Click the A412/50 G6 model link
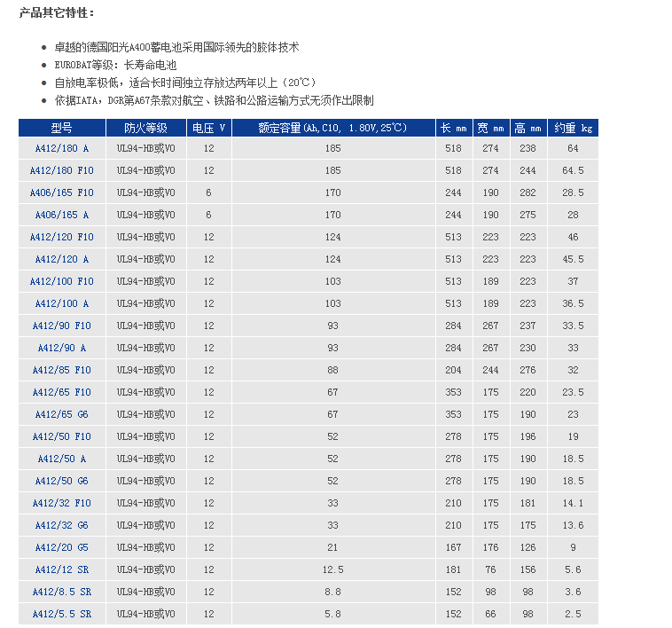 tap(61, 481)
